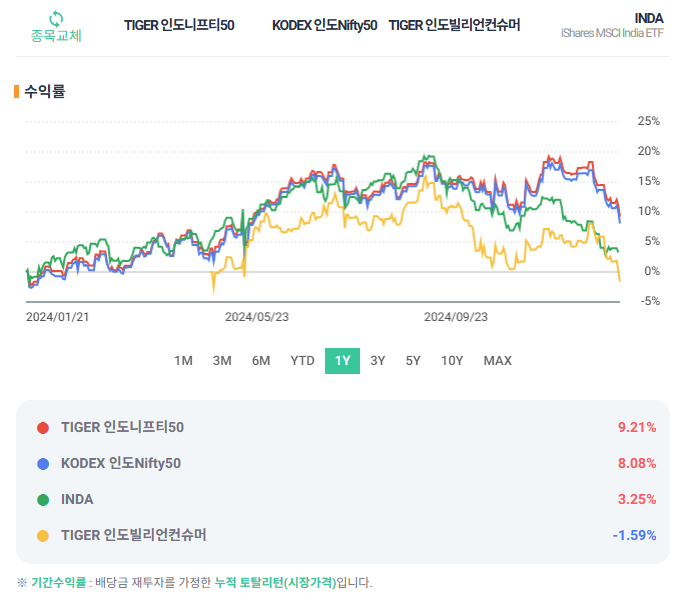Click the 25% y-axis label

648,121
